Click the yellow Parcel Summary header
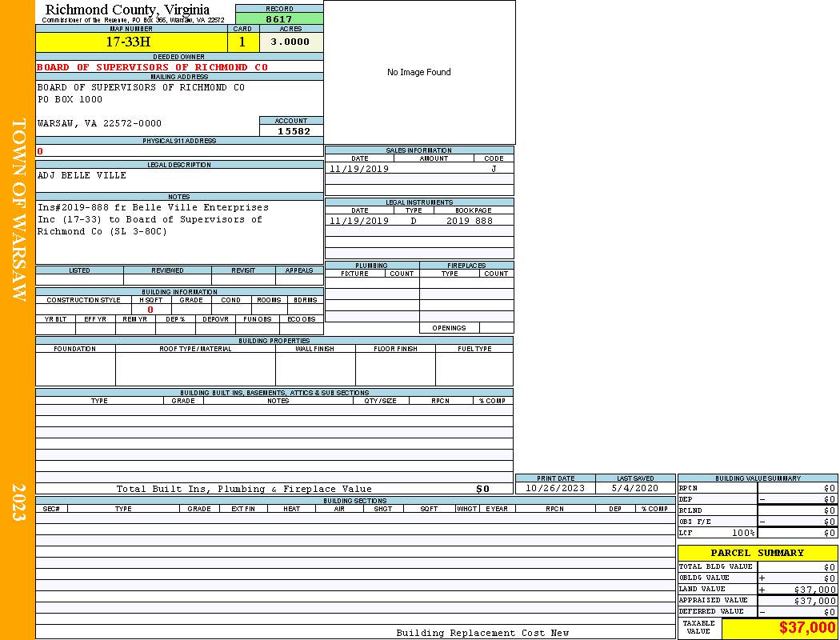 757,553
